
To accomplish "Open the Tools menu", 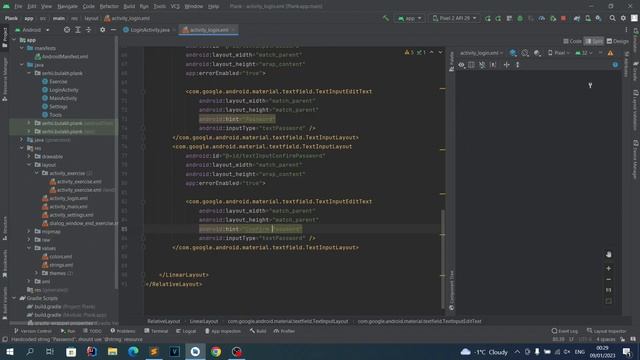I will 160,6.
